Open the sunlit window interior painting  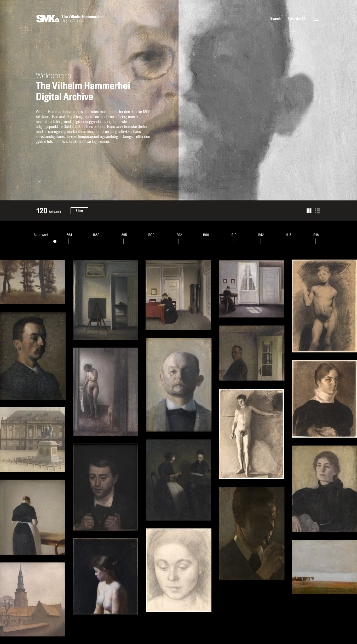pyautogui.click(x=251, y=289)
